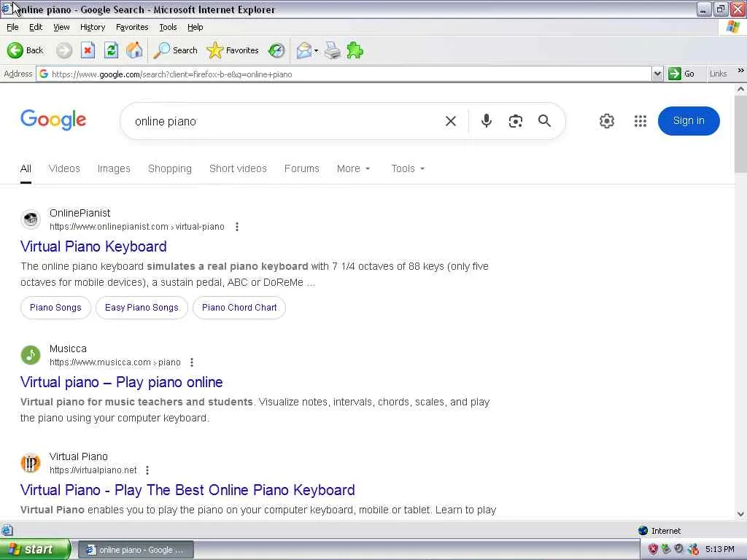
Task: Stop loading with the red X button
Action: coord(88,50)
